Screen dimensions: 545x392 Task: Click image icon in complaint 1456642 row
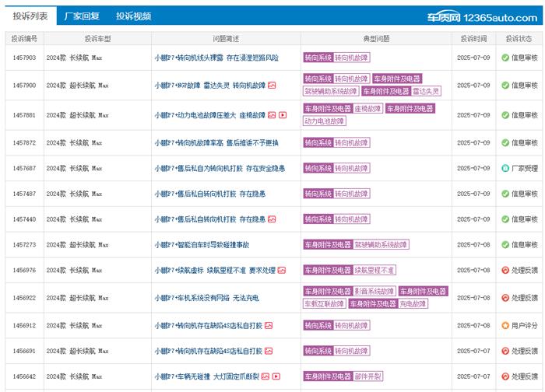click(x=265, y=376)
